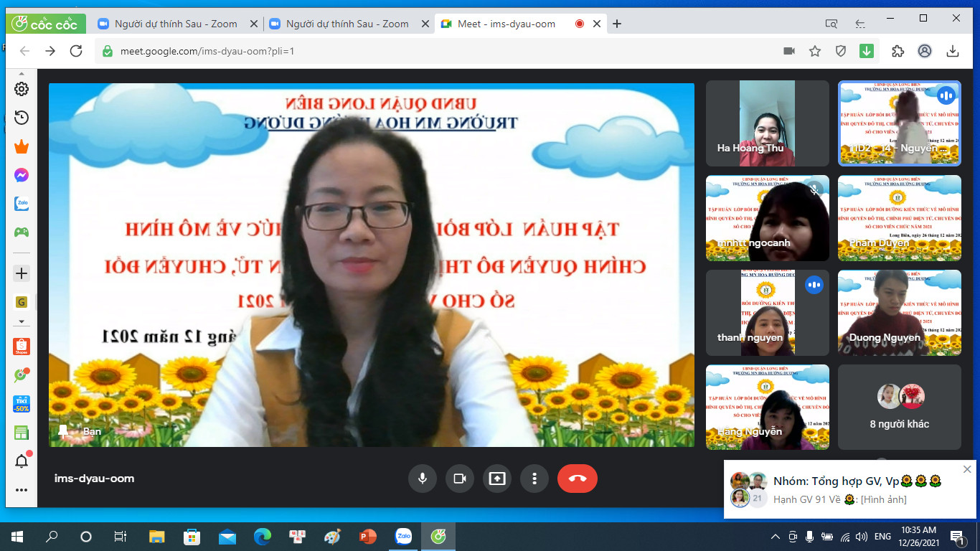This screenshot has height=551, width=980.
Task: Turn off camera in Meet
Action: [x=460, y=479]
